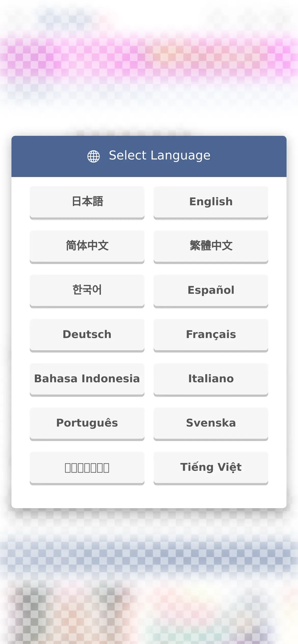The image size is (298, 644).
Task: Pick Français language
Action: click(x=211, y=335)
